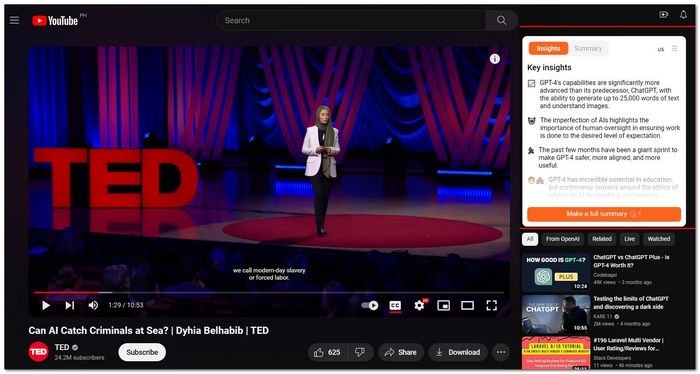
Task: Switch to the Insights tab
Action: coord(548,48)
